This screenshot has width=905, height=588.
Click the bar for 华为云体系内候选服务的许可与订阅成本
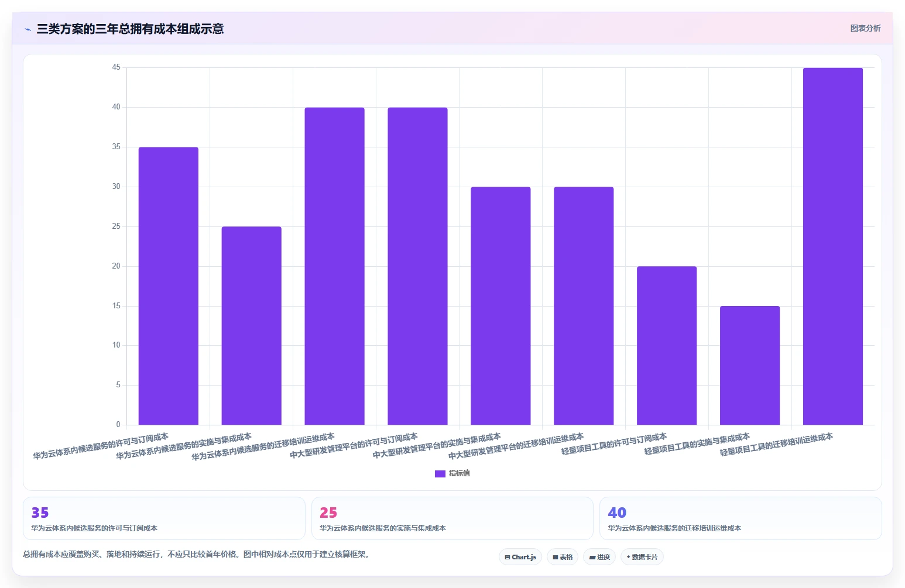pyautogui.click(x=169, y=286)
